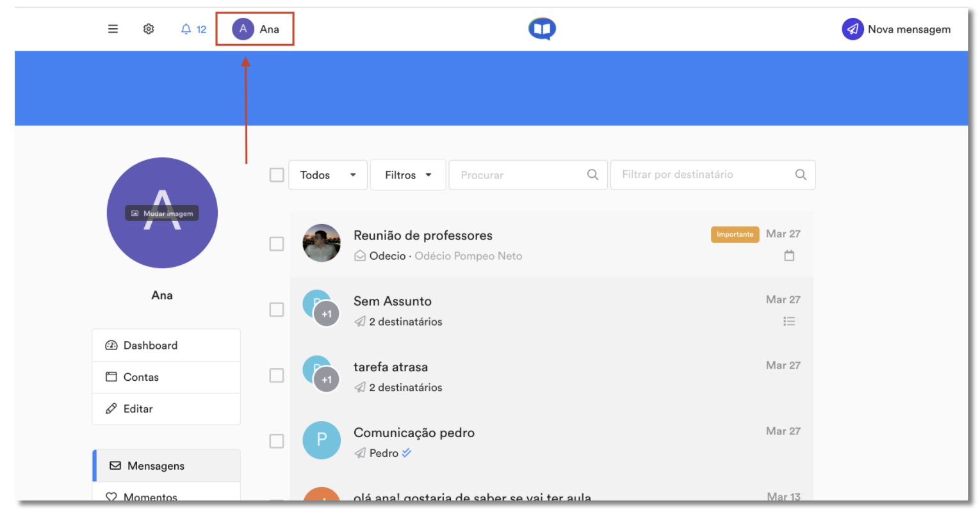Expand the Filtros dropdown

pos(408,175)
